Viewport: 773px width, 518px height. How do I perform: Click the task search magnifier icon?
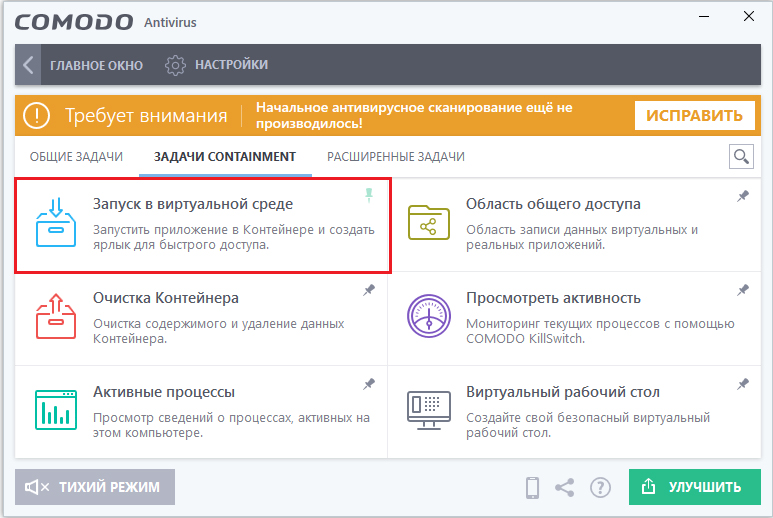pyautogui.click(x=741, y=157)
